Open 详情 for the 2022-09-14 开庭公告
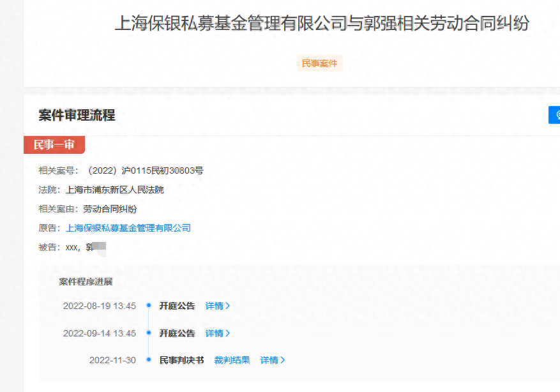Screen dimensions: 560x392 (x=217, y=333)
